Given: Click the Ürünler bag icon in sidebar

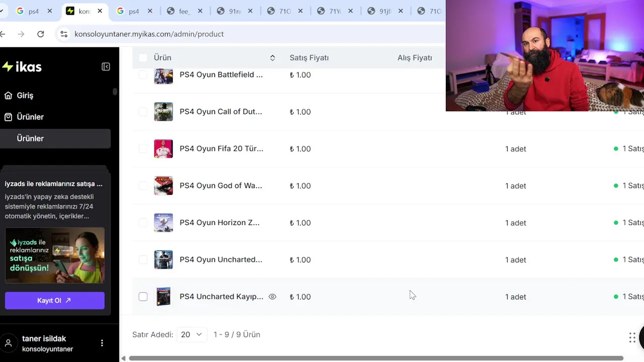Looking at the screenshot, I should (x=8, y=117).
